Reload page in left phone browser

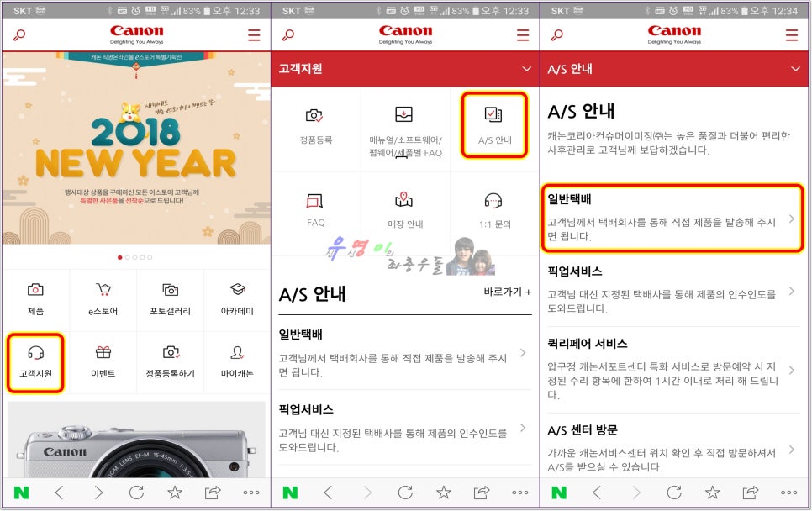pyautogui.click(x=137, y=493)
